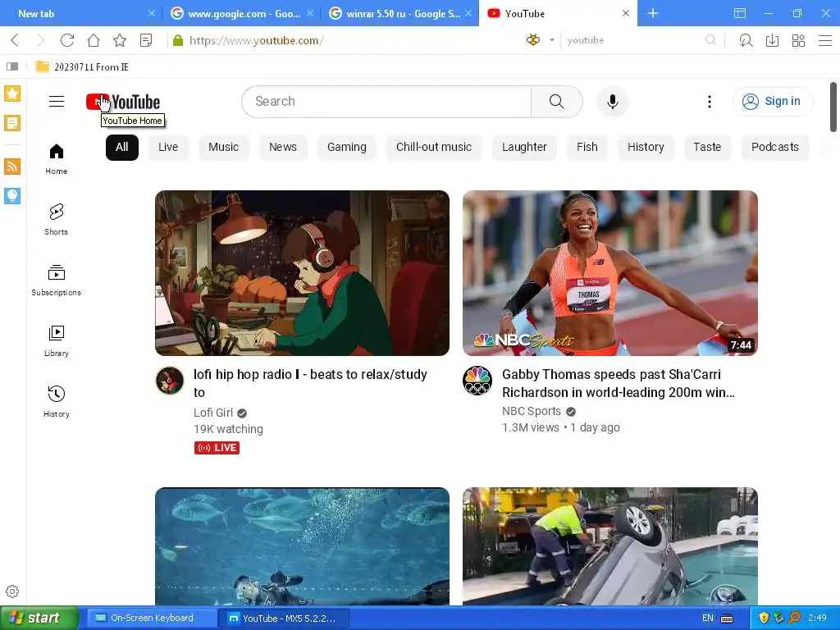Open YouTube settings three-dot menu
Screen dimensions: 840x630
(710, 101)
